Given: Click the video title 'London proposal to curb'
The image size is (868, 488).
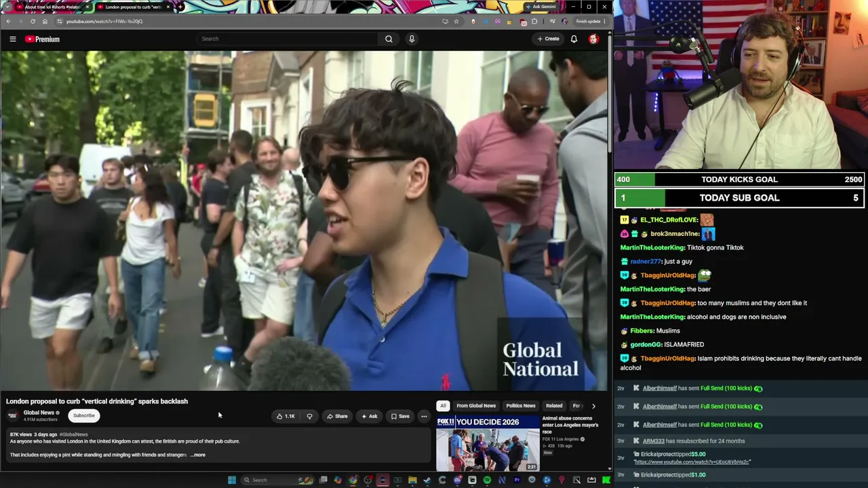Looking at the screenshot, I should pyautogui.click(x=97, y=401).
